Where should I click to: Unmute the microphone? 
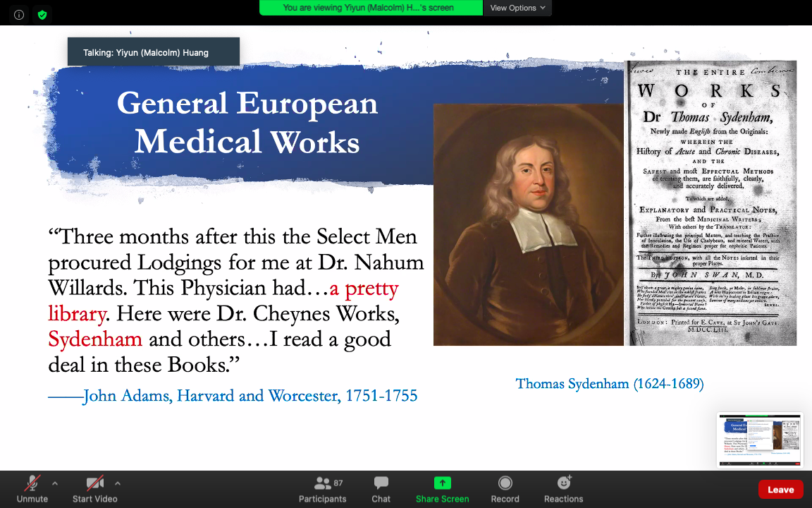[x=32, y=489]
